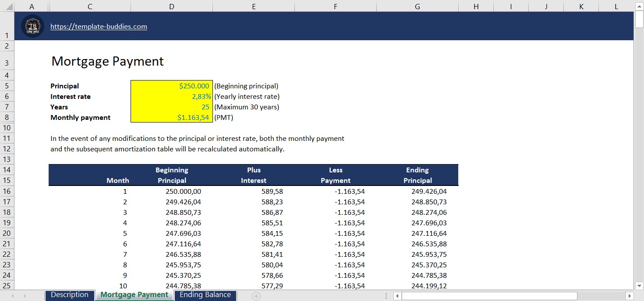This screenshot has width=644, height=301.
Task: Click horizontal scrollbar right arrow
Action: point(630,296)
